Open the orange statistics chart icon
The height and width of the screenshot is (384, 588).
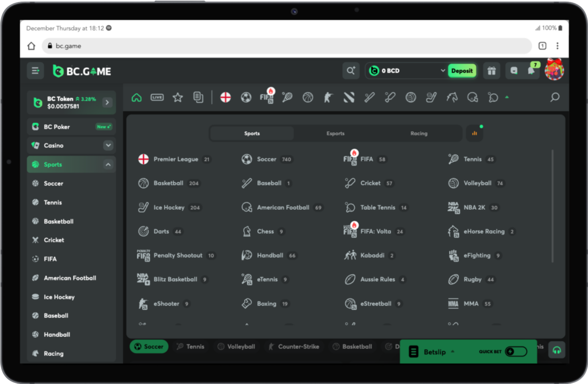(474, 133)
